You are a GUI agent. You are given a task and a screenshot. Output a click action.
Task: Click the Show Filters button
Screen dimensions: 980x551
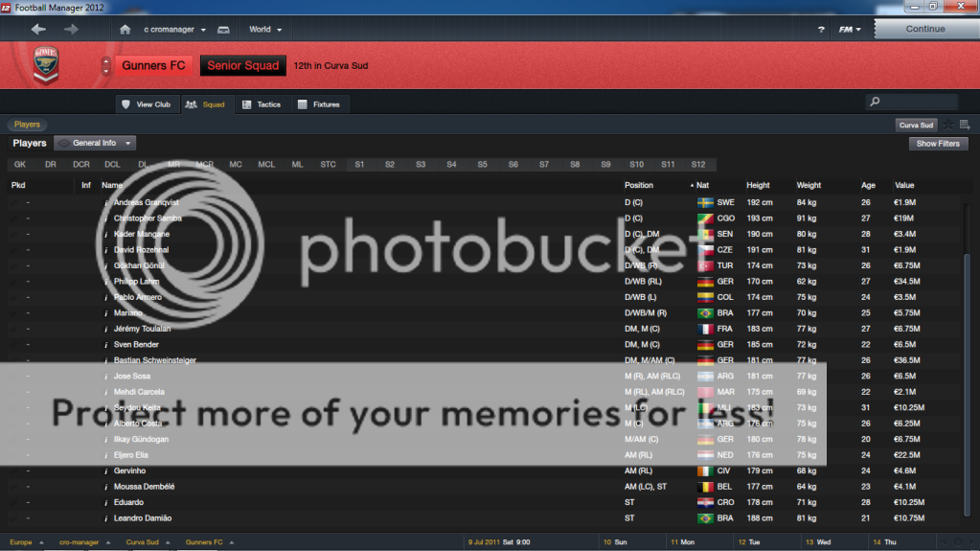pos(938,144)
